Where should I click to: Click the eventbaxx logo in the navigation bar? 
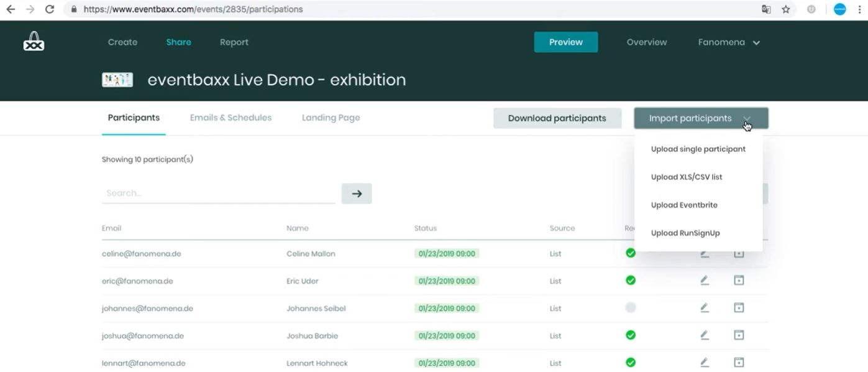click(x=33, y=40)
